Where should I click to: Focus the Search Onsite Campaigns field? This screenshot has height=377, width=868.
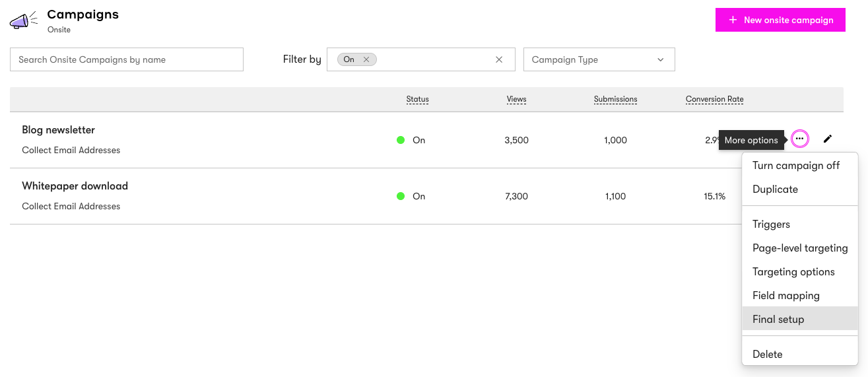[127, 59]
